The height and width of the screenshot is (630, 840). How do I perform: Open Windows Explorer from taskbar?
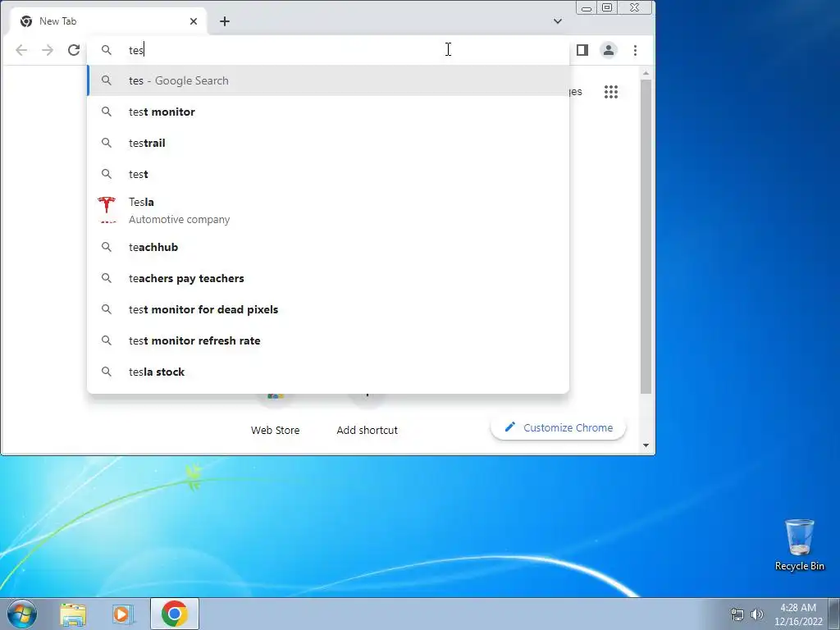point(73,614)
